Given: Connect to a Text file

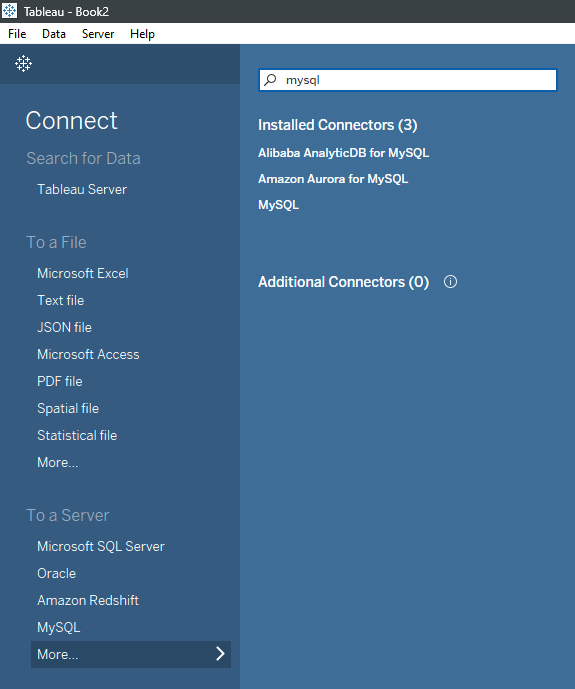Looking at the screenshot, I should click(x=61, y=300).
